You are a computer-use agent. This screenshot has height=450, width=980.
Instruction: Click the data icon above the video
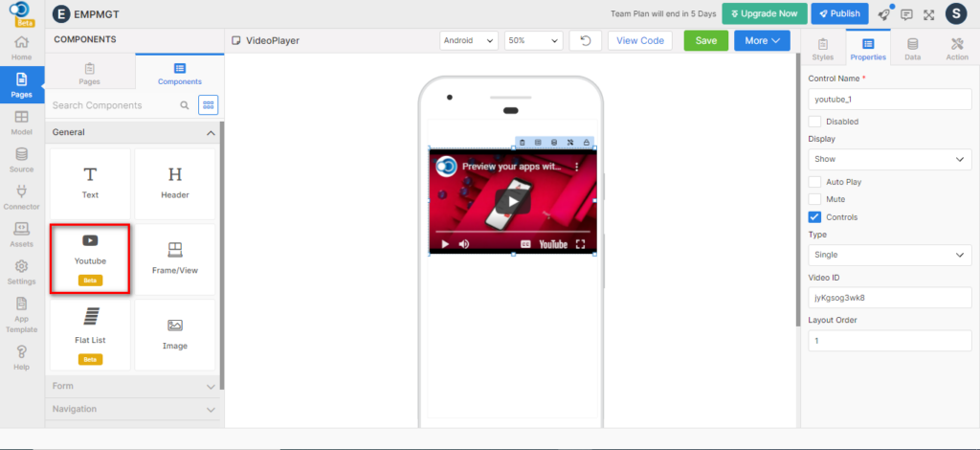tap(554, 143)
